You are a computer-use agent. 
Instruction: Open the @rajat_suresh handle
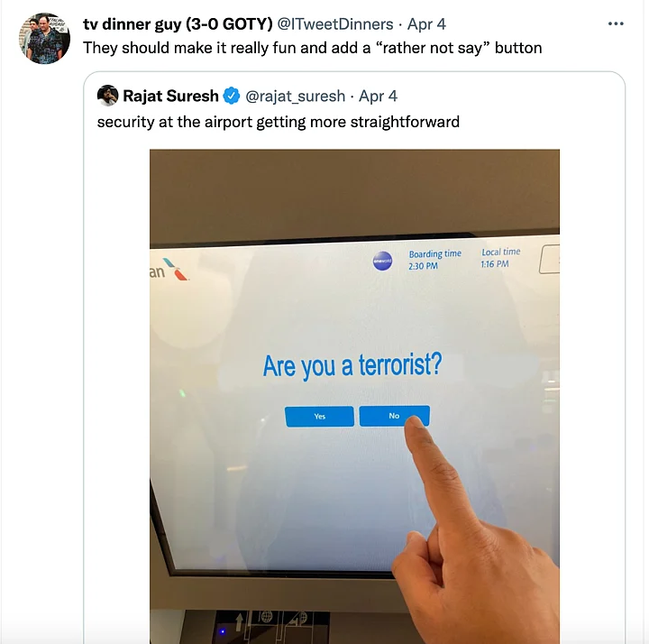pyautogui.click(x=295, y=97)
